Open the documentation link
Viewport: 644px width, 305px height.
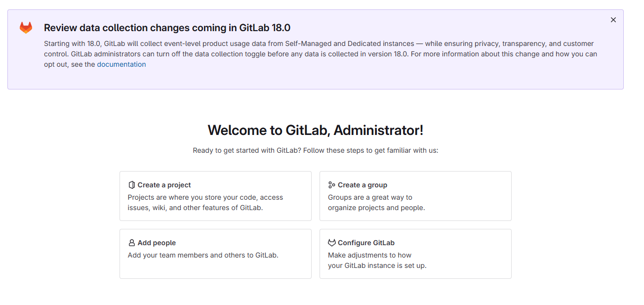point(121,64)
